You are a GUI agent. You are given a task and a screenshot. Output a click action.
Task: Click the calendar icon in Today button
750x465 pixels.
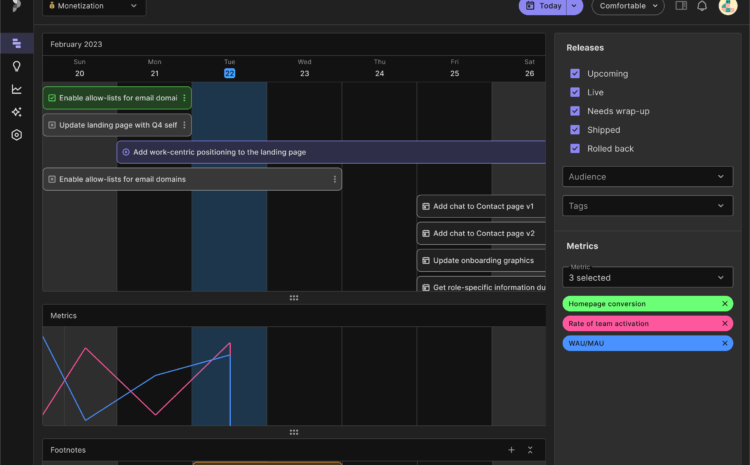530,6
